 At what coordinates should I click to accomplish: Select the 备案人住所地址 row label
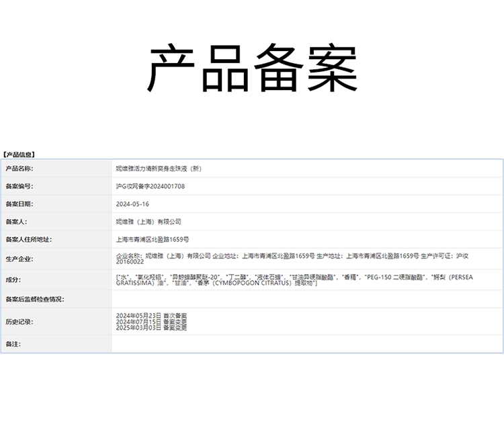[28, 238]
